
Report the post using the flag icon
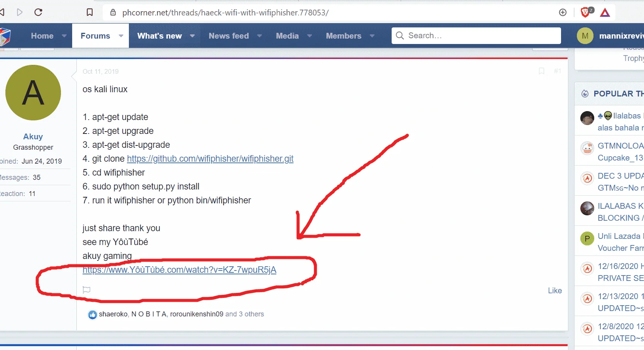[86, 289]
